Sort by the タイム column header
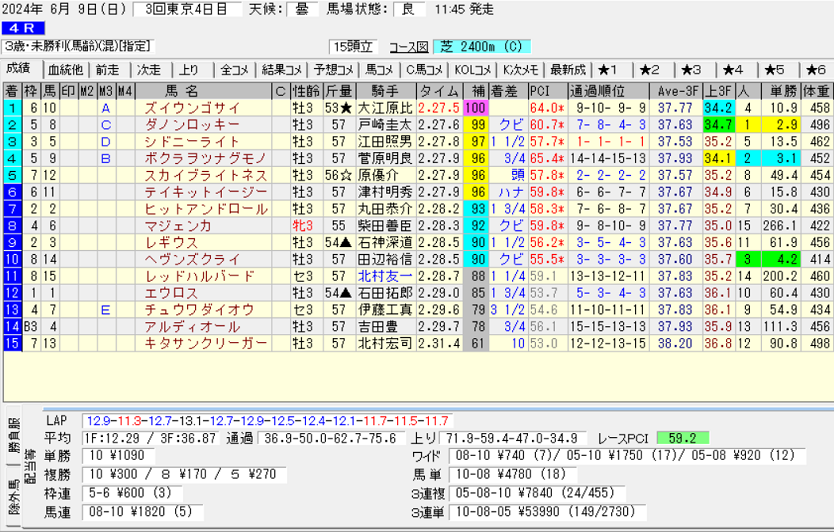This screenshot has height=532, width=834. click(x=439, y=91)
